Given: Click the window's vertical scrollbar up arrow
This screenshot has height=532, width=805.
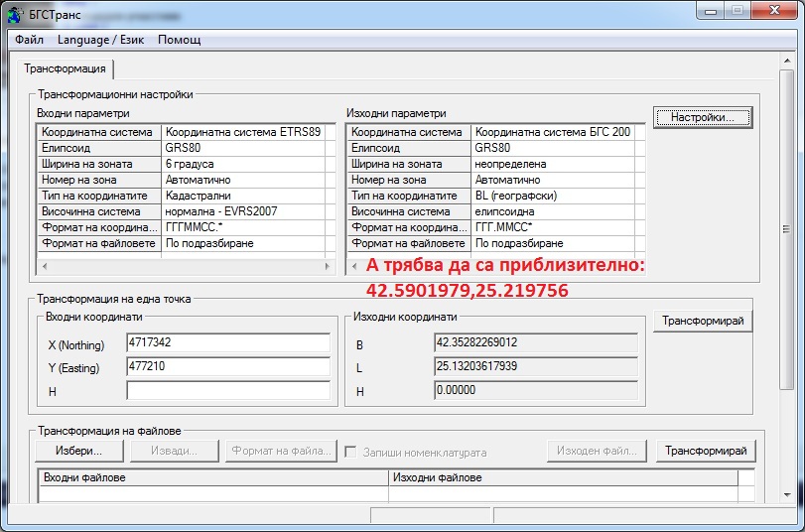Looking at the screenshot, I should (787, 77).
